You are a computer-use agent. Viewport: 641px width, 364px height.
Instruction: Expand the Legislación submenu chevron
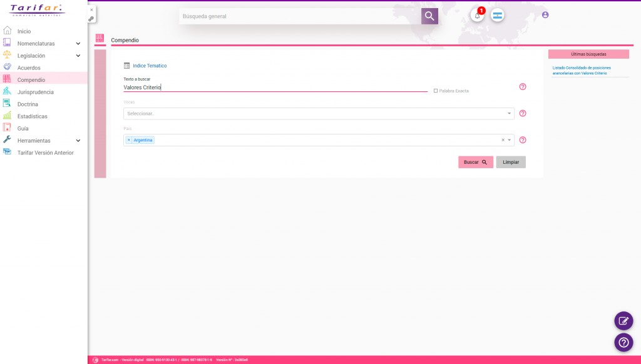(78, 56)
